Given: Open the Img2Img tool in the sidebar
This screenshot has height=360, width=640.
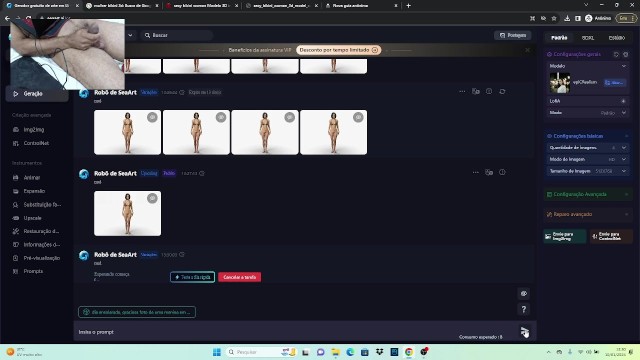Looking at the screenshot, I should point(29,130).
